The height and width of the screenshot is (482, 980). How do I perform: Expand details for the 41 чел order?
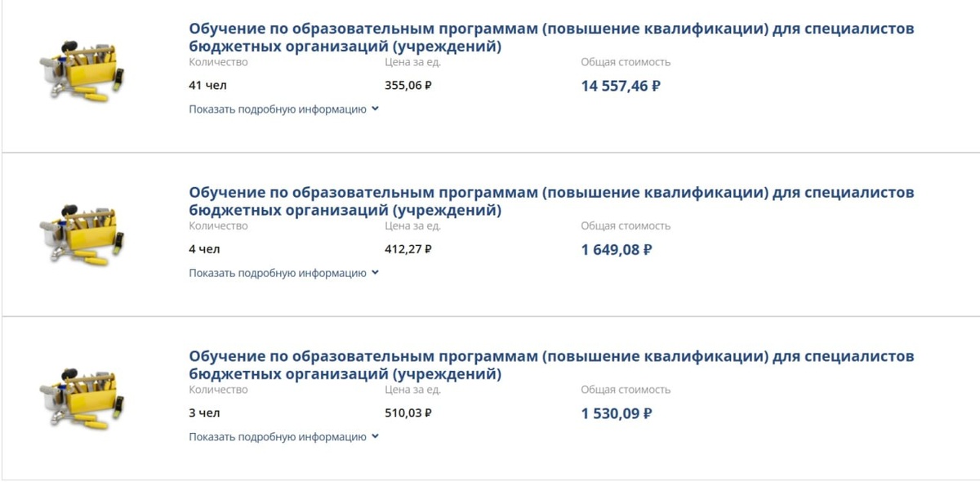point(276,108)
